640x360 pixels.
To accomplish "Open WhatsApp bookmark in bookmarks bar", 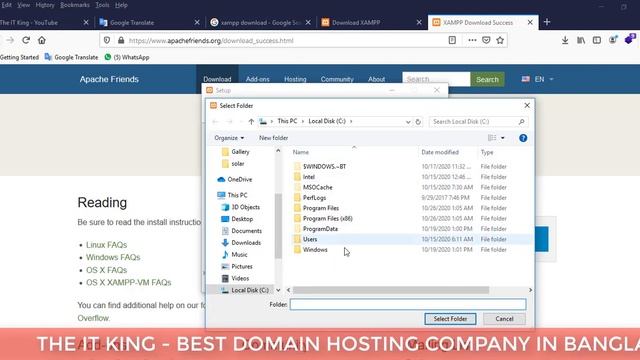I will point(127,57).
